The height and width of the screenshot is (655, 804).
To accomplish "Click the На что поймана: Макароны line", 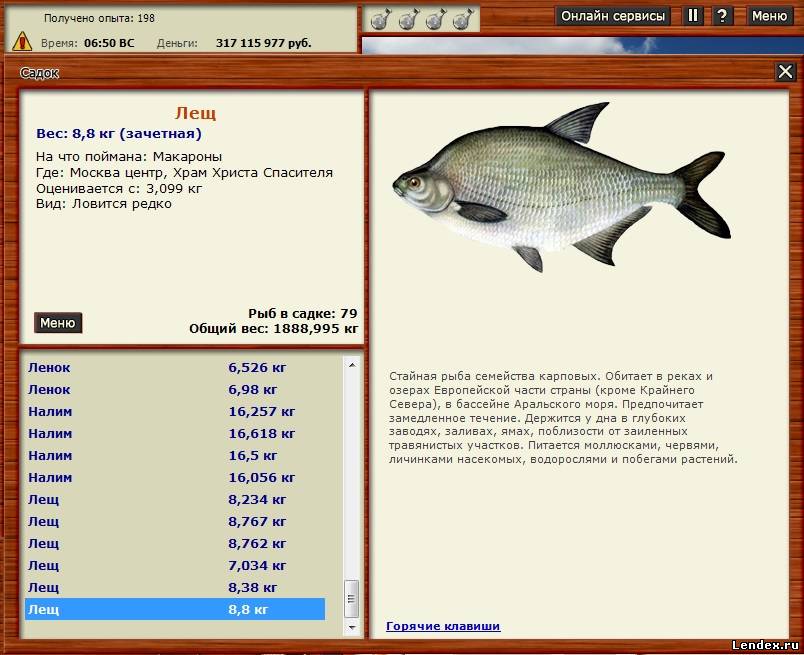I will pyautogui.click(x=129, y=157).
